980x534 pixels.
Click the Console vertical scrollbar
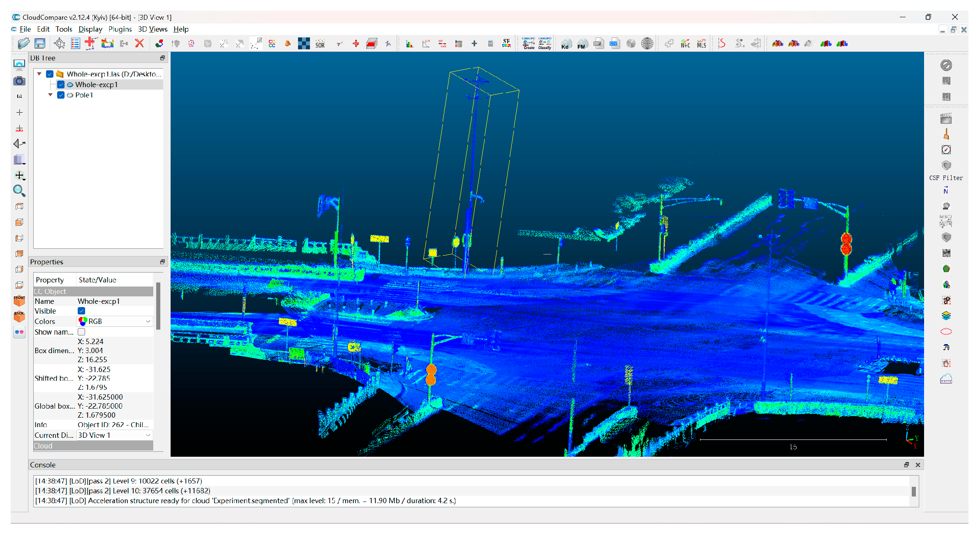click(913, 492)
